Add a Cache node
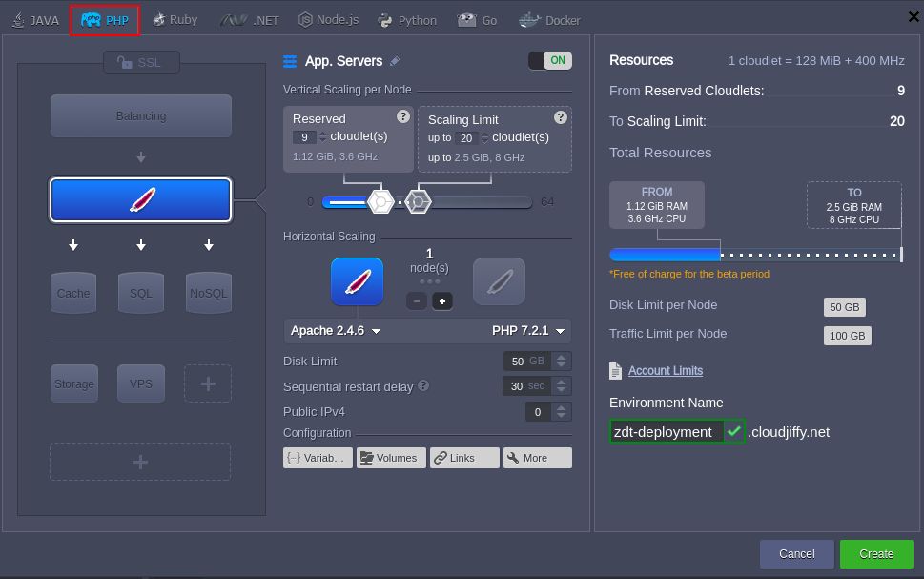The height and width of the screenshot is (579, 924). pos(73,293)
